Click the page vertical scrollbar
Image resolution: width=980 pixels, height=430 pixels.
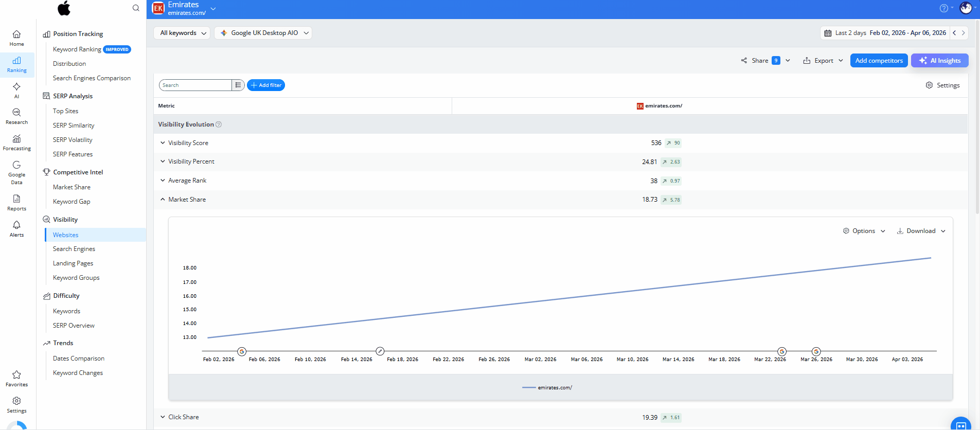pos(977,118)
